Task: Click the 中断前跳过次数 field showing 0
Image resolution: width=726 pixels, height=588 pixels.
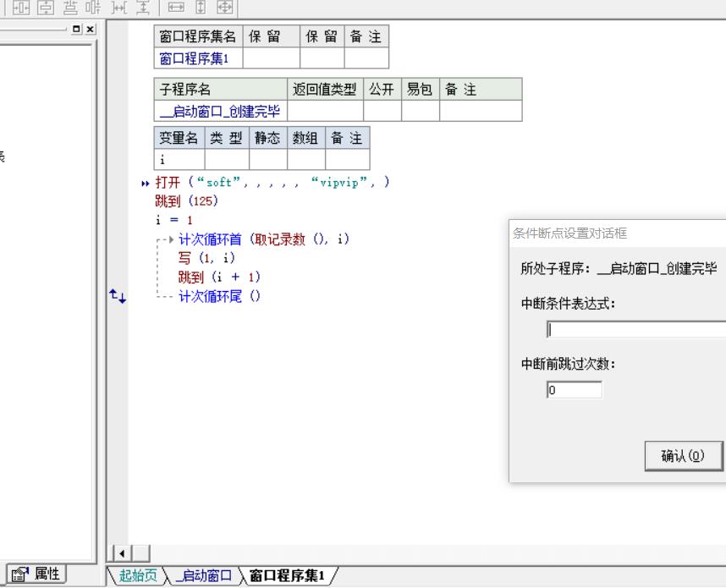Action: click(x=575, y=390)
